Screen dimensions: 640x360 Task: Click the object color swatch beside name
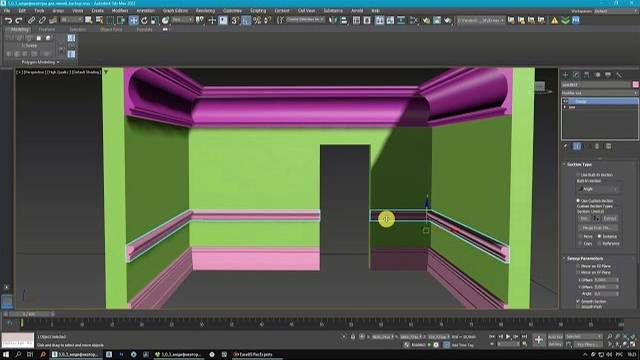click(x=636, y=84)
